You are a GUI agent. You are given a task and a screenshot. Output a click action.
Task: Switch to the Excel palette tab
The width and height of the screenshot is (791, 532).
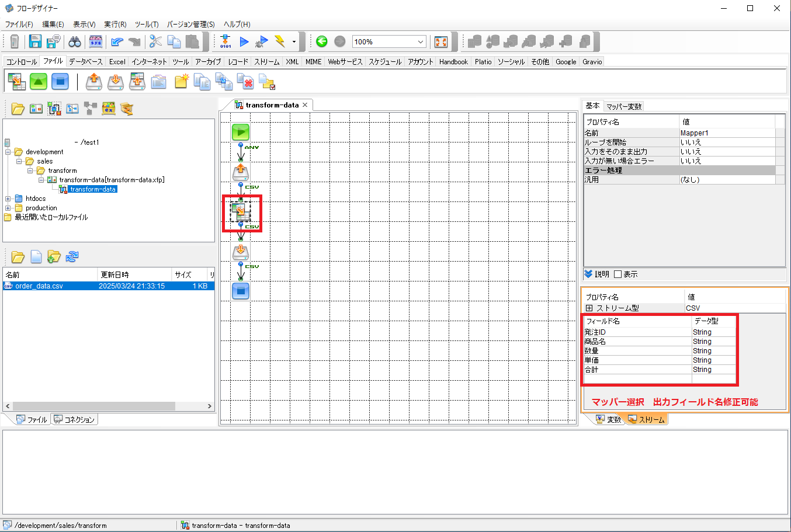(x=117, y=61)
